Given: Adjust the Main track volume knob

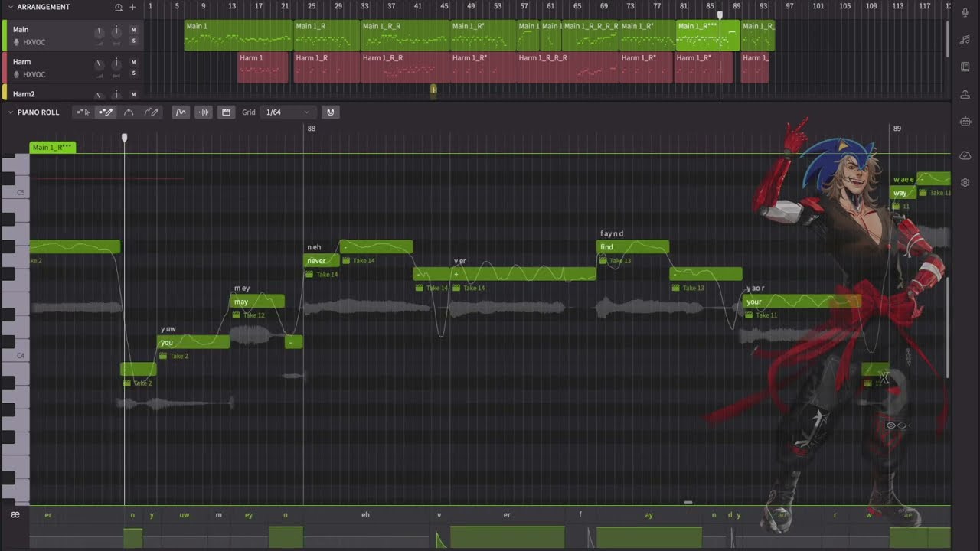Looking at the screenshot, I should point(99,32).
